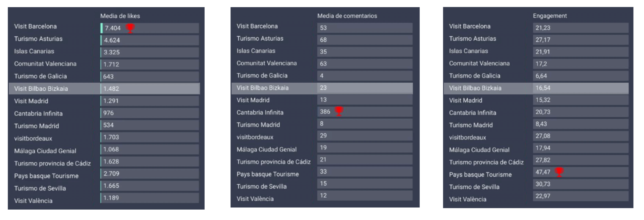Click Turismo de Sevilla in Engagement table

[474, 187]
